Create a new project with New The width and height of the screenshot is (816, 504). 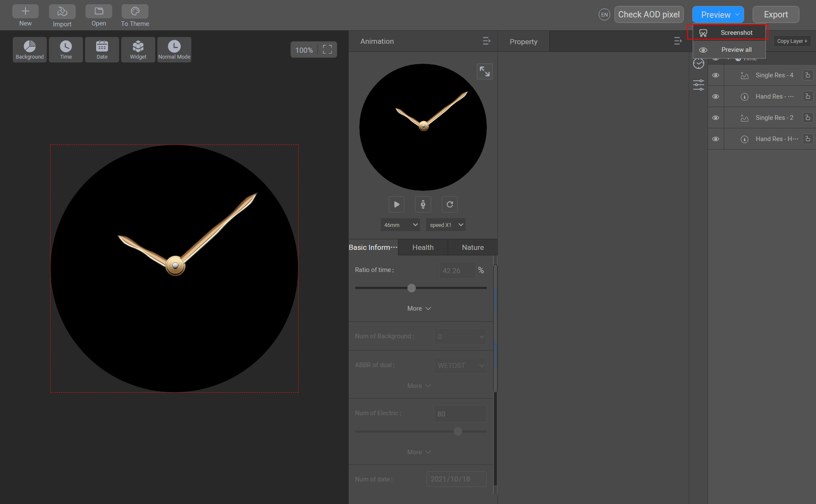click(x=25, y=15)
